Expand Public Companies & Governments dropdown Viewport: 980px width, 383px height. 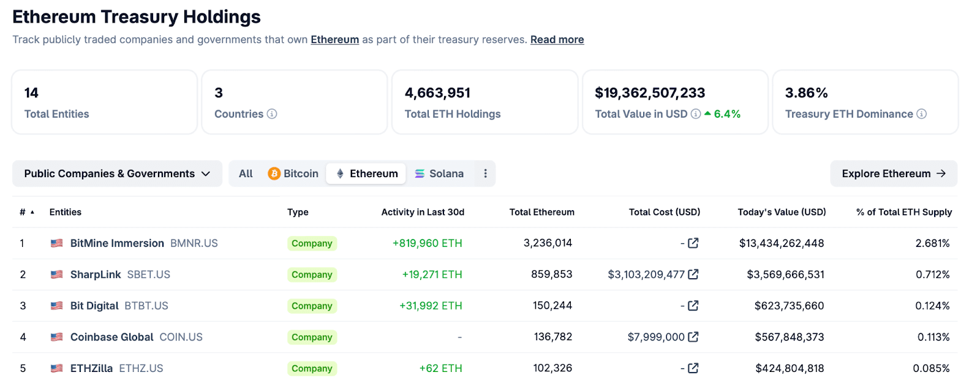[x=117, y=173]
